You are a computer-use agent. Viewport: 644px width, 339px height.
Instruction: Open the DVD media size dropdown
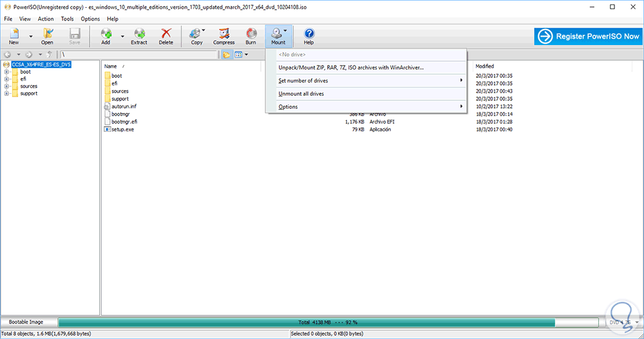(x=638, y=322)
